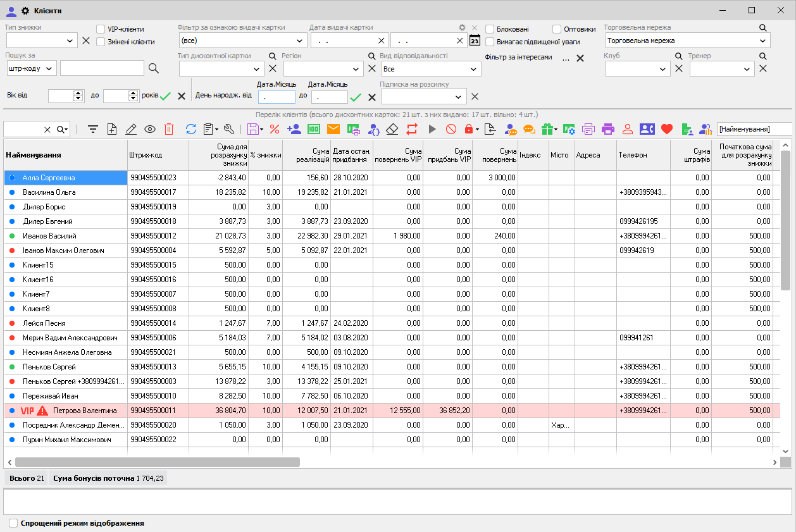Tick the Блоковані checkbox

point(490,29)
